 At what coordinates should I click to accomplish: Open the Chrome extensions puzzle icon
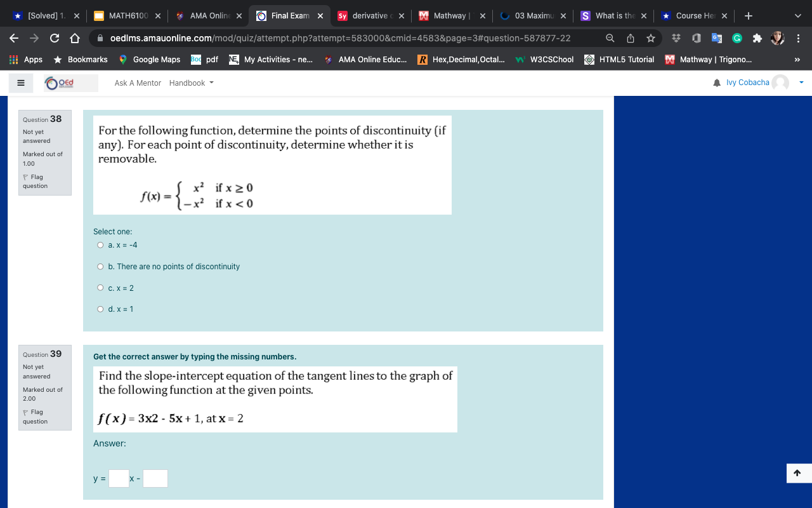(757, 38)
